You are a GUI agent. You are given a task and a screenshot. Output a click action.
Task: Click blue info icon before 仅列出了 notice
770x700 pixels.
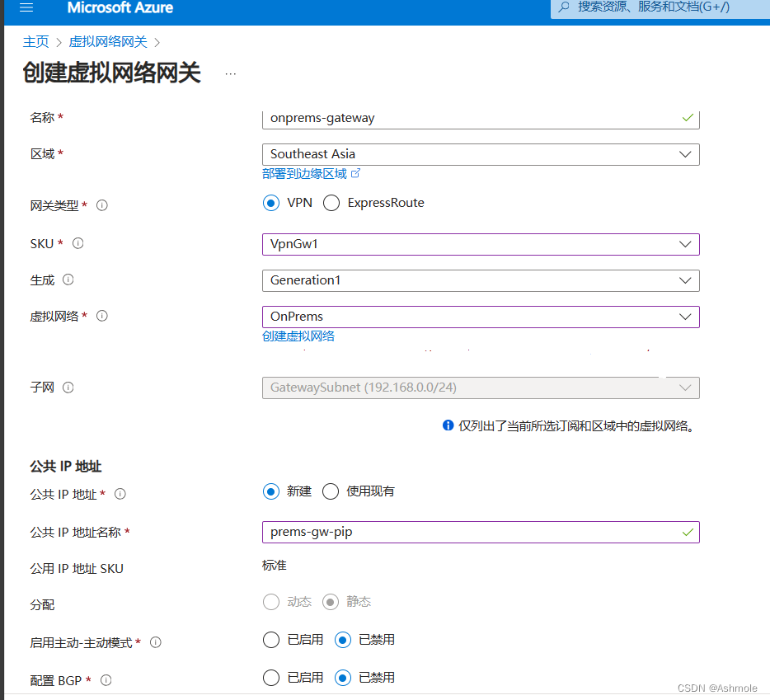pos(448,425)
